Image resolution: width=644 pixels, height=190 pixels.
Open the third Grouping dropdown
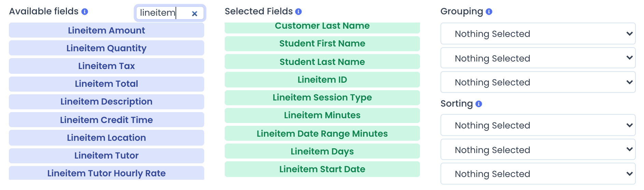tap(538, 82)
